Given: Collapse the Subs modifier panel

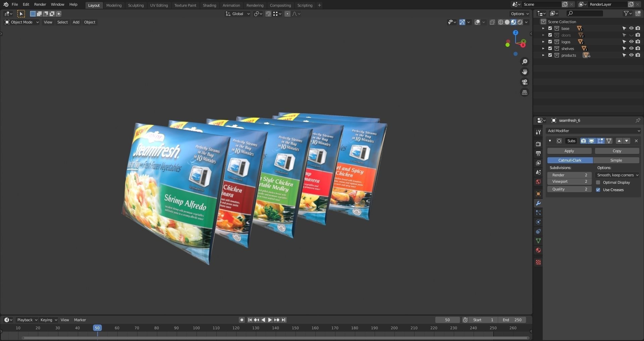Looking at the screenshot, I should pyautogui.click(x=550, y=141).
